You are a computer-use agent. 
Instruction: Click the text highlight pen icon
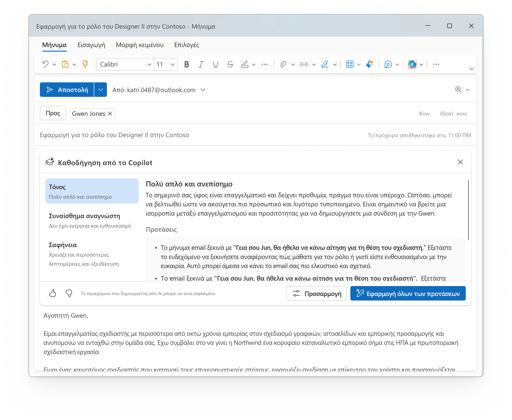(245, 64)
